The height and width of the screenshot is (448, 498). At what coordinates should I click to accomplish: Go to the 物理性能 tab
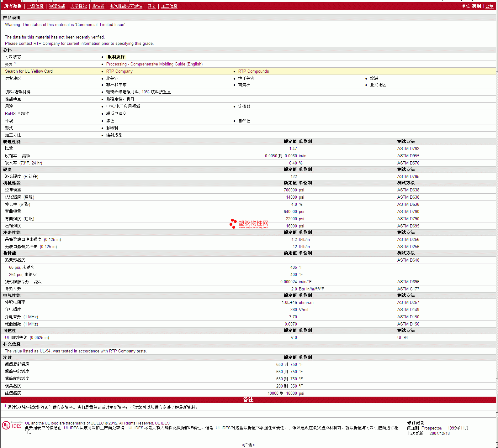[x=57, y=6]
